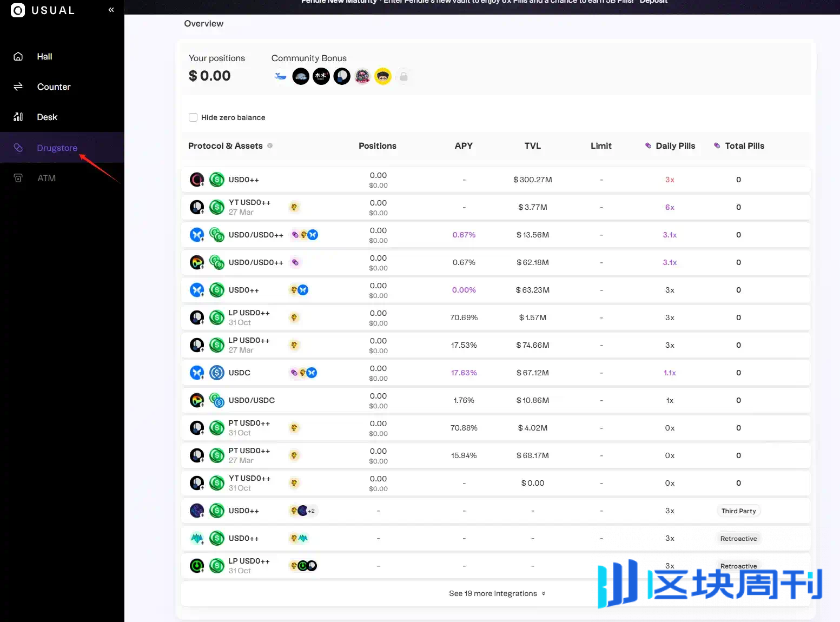Click the yellow-faced Community Bonus avatar
840x622 pixels.
(x=383, y=77)
